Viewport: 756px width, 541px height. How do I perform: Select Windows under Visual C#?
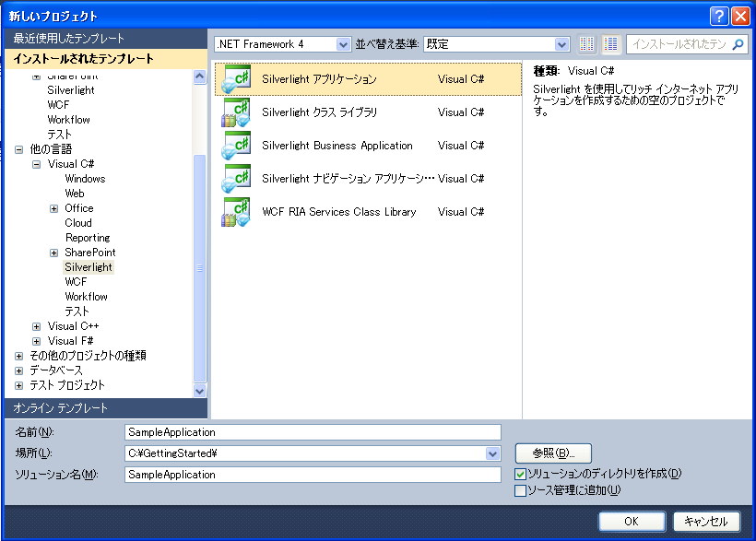(x=85, y=179)
